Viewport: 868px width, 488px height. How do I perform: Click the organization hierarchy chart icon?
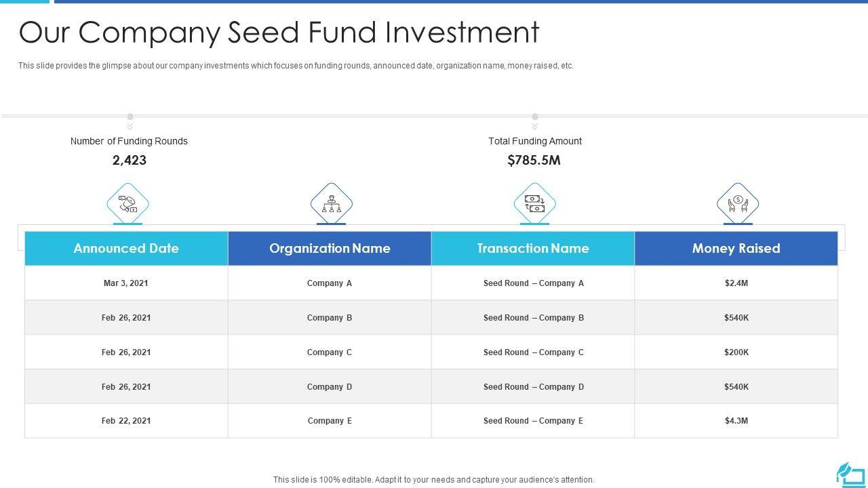pos(331,203)
